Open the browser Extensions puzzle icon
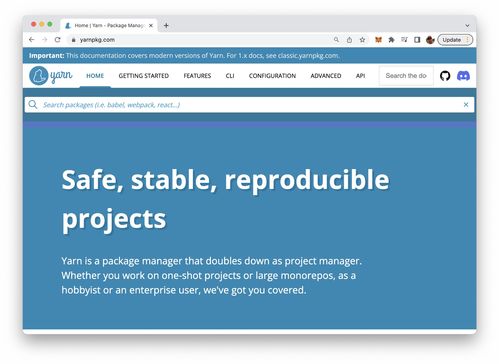This screenshot has height=364, width=499. pos(391,40)
